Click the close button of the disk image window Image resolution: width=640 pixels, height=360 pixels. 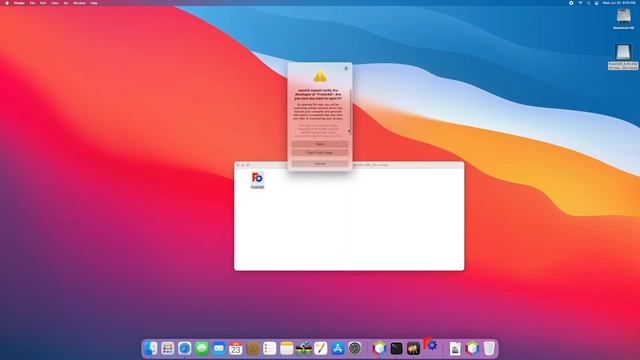[x=238, y=165]
